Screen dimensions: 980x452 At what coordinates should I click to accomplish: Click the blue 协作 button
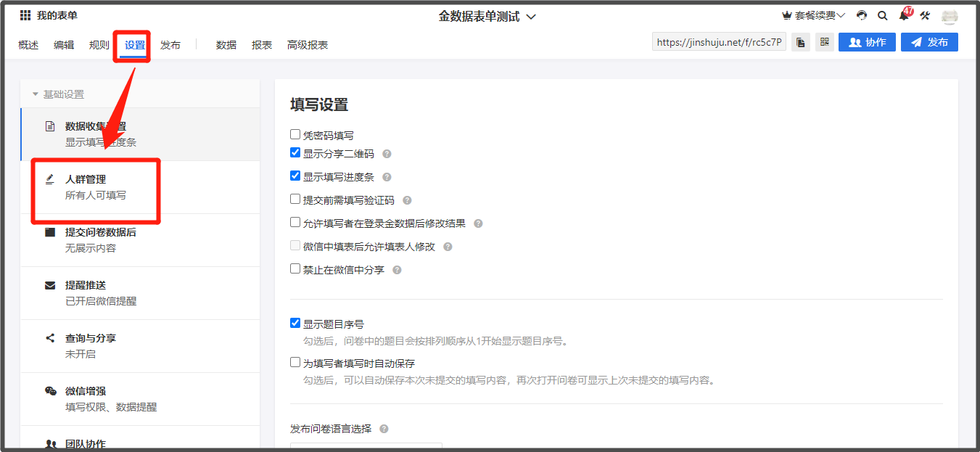[x=867, y=42]
